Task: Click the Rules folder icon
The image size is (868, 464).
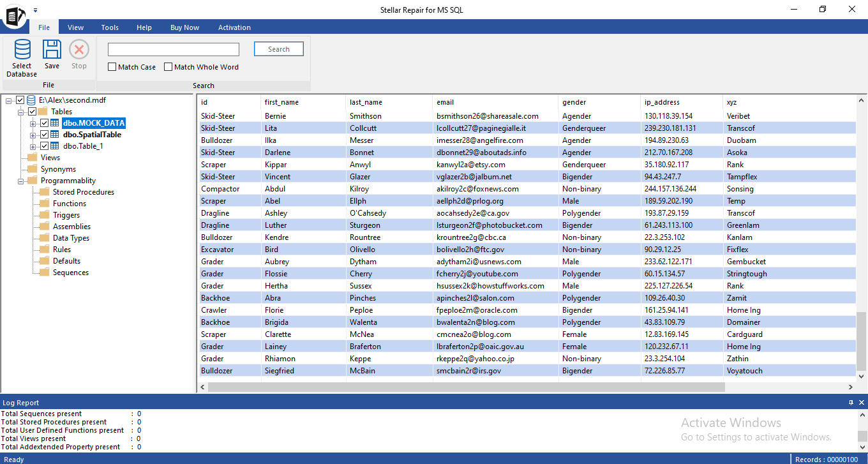Action: pos(44,250)
